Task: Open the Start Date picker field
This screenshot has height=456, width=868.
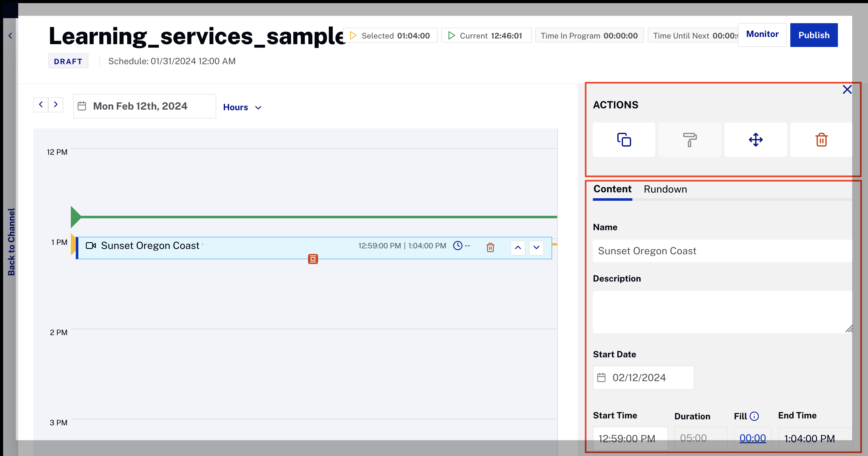Action: tap(643, 377)
